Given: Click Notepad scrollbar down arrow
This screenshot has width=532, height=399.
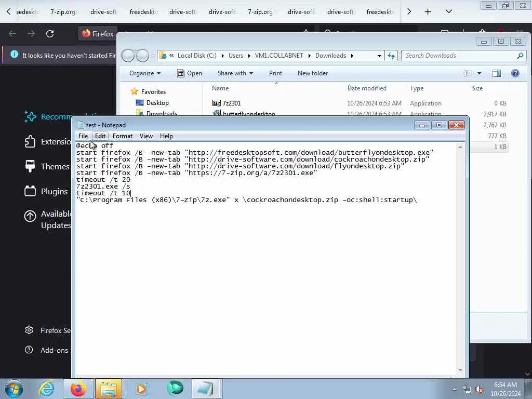Looking at the screenshot, I should point(460,370).
